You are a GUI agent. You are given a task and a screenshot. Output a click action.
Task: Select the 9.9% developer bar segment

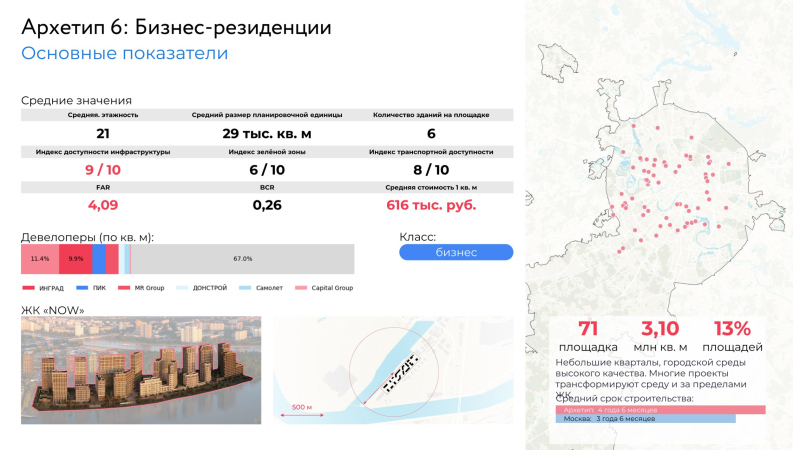point(76,258)
